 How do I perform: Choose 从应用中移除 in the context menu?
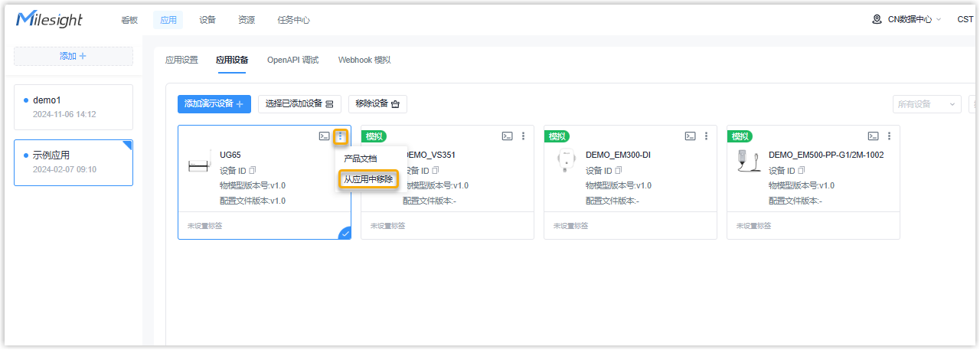pos(367,179)
